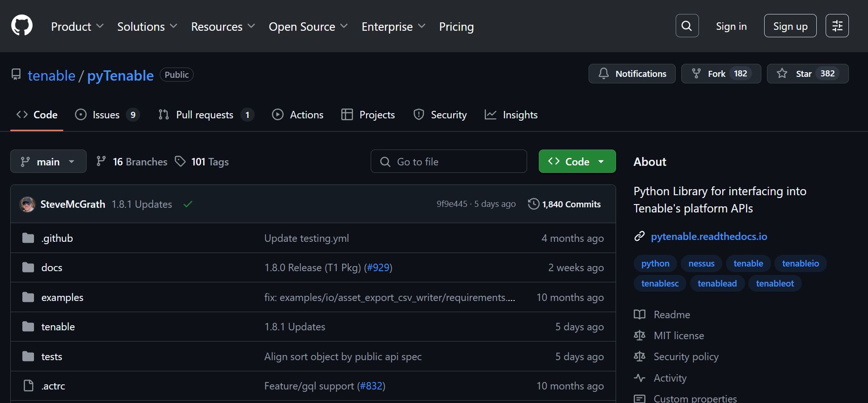Select the Code tab
This screenshot has height=403, width=868.
coord(37,115)
